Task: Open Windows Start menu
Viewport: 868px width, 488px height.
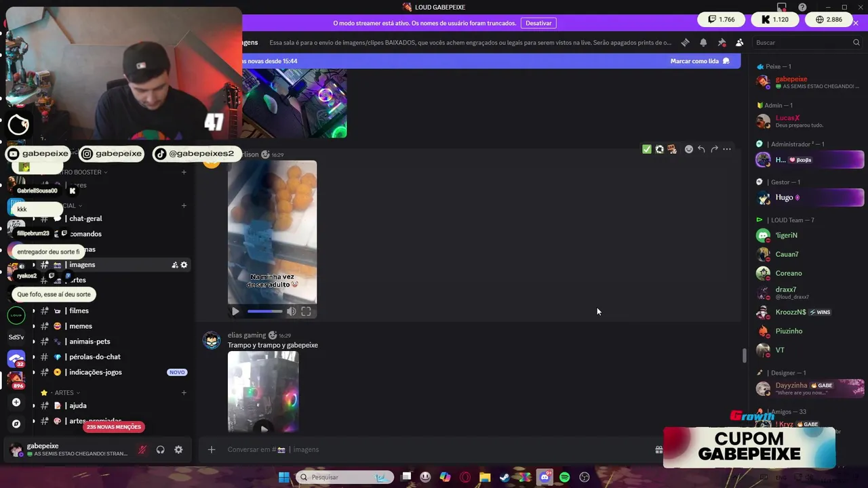Action: click(x=284, y=477)
